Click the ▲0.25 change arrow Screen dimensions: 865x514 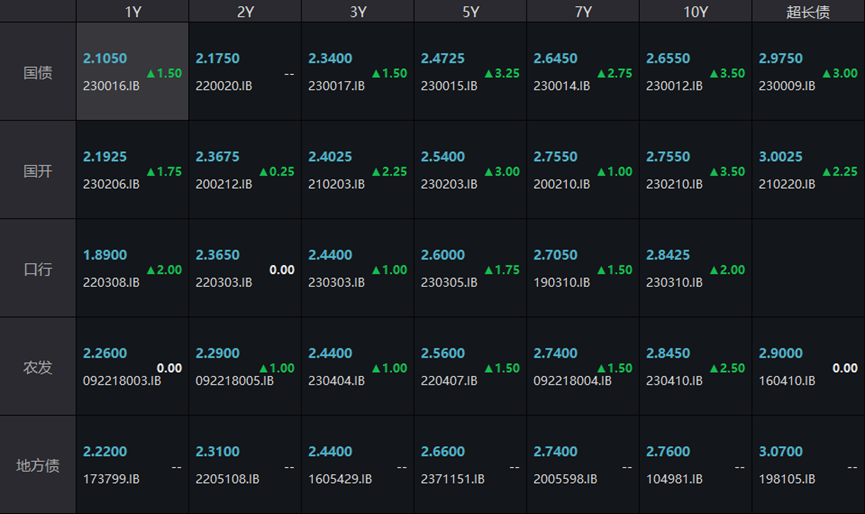(x=276, y=171)
